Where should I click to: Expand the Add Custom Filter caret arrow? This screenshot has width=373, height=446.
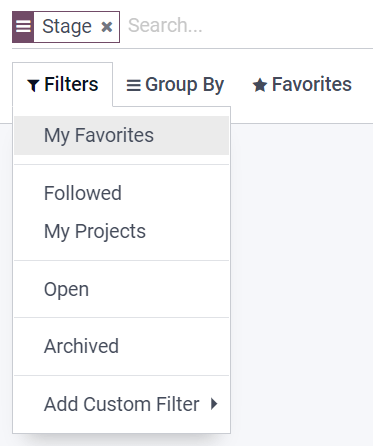214,404
